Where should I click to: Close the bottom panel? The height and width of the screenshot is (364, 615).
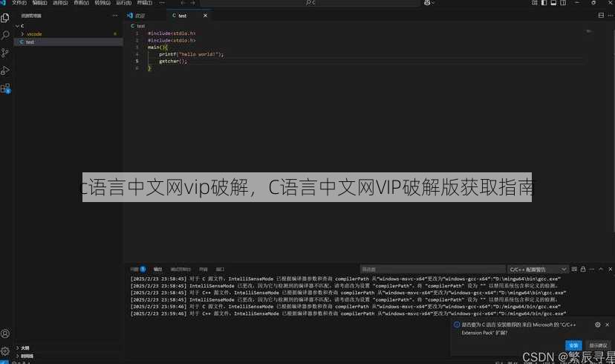coord(611,269)
